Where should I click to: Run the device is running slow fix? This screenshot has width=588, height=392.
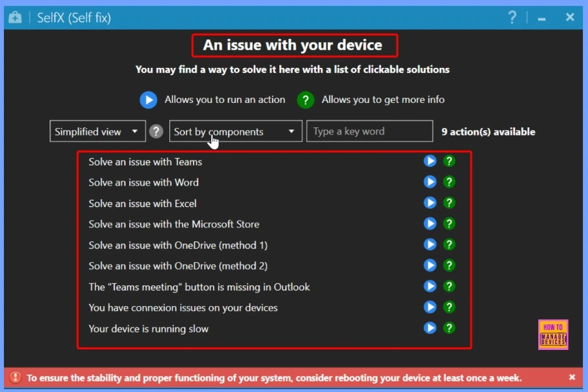[x=430, y=328]
